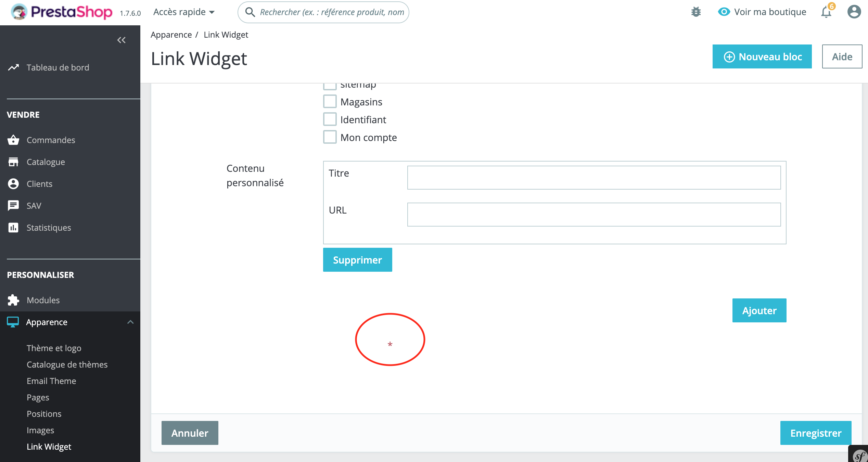868x462 pixels.
Task: Click the Nouveau bloc button
Action: coord(762,56)
